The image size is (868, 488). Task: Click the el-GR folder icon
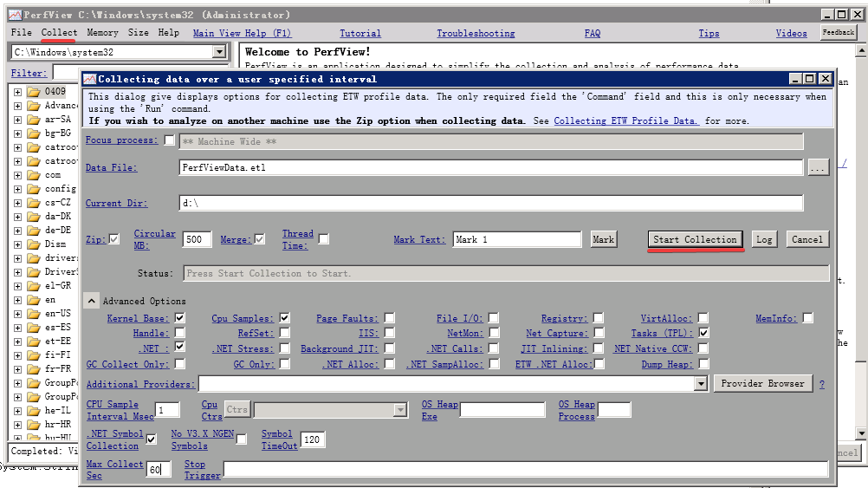[34, 285]
